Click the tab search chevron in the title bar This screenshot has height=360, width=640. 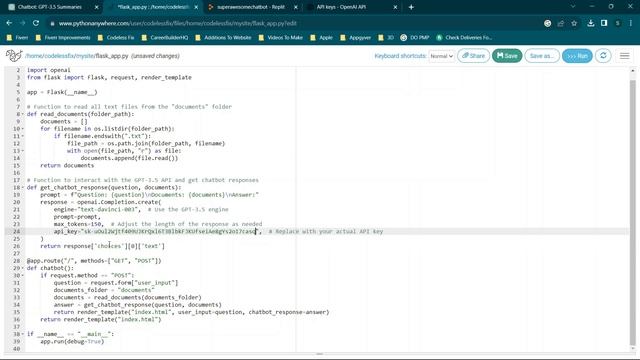point(573,7)
